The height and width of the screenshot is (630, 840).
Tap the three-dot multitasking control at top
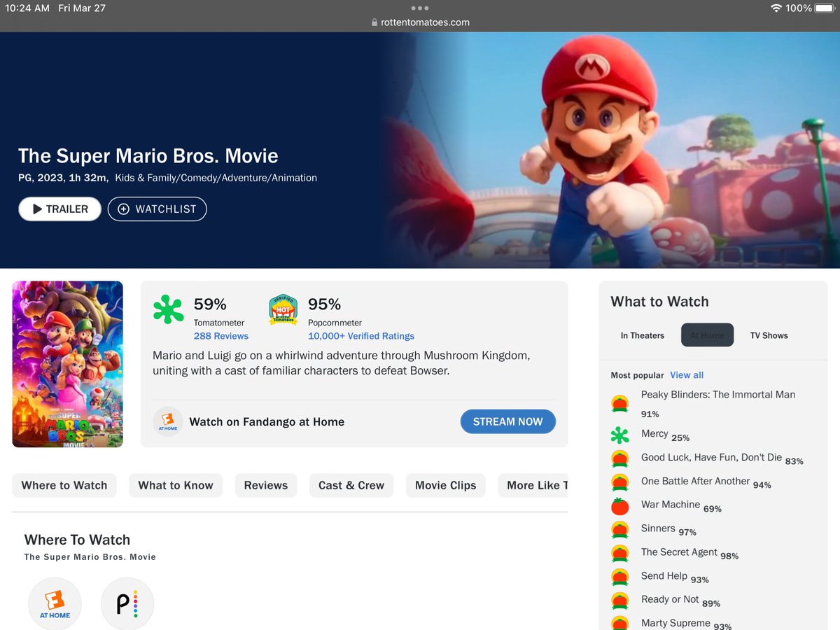[420, 8]
